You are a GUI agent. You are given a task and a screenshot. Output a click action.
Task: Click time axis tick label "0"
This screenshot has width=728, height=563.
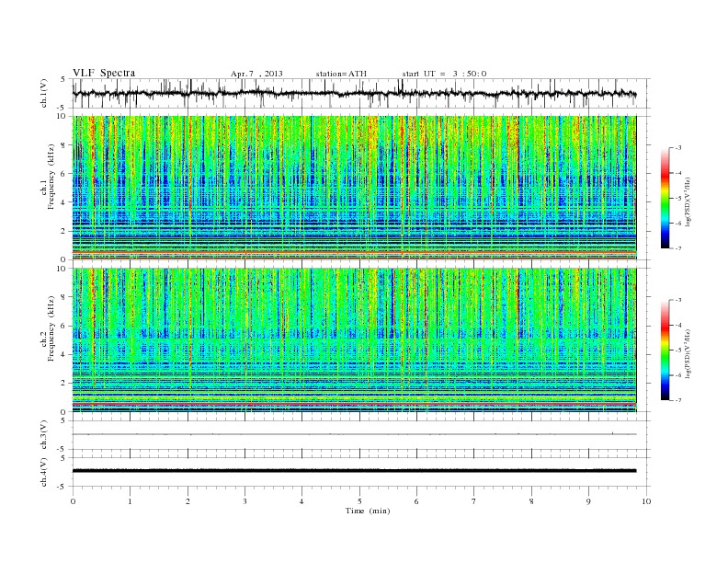click(x=73, y=501)
